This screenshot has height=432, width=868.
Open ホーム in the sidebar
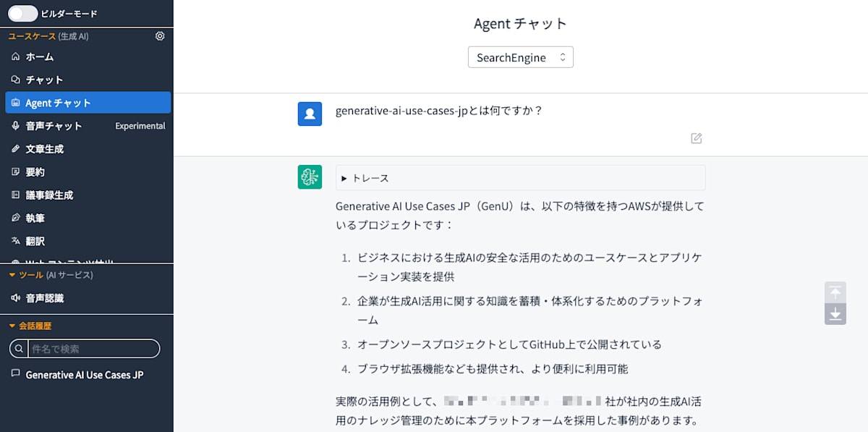point(88,56)
